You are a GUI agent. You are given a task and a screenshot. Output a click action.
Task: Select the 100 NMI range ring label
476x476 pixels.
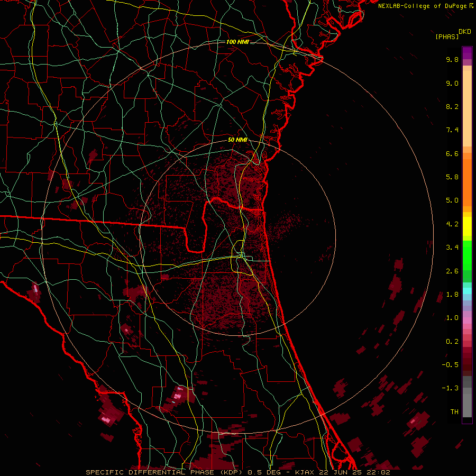coord(237,42)
